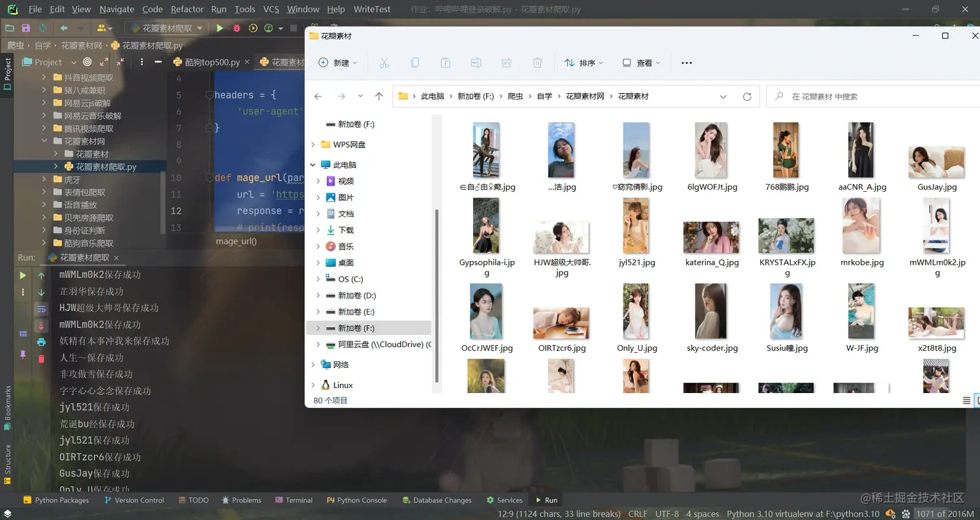This screenshot has width=980, height=520.
Task: Open address bar history dropdown in File Explorer
Action: tap(723, 96)
